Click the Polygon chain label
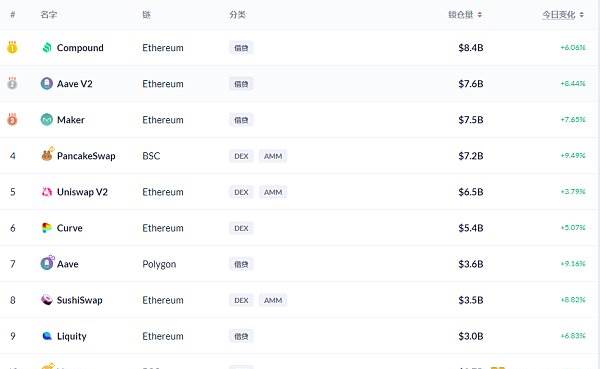Image resolution: width=600 pixels, height=369 pixels. point(159,265)
